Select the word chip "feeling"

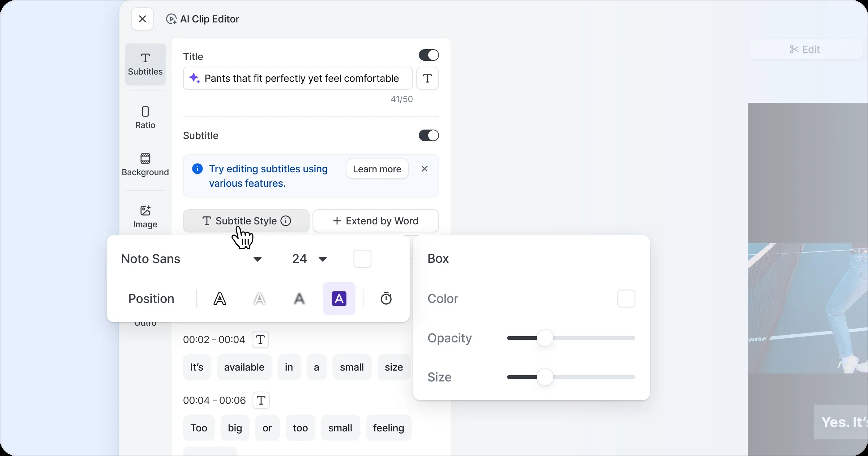coord(389,428)
